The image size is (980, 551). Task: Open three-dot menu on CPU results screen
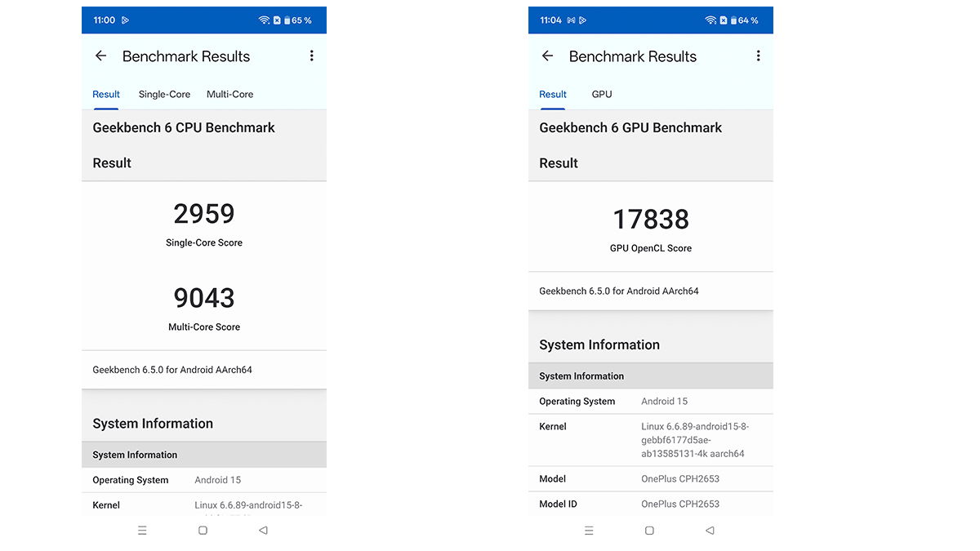(311, 56)
